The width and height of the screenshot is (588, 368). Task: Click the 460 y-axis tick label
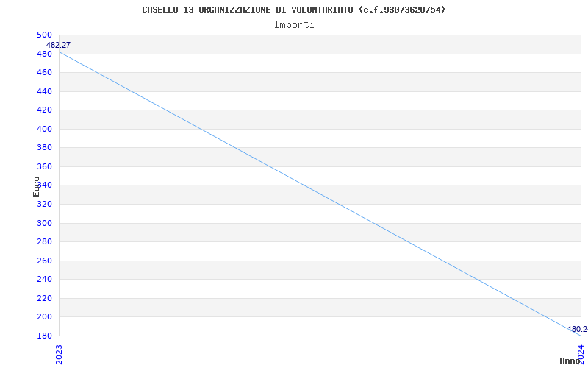click(x=44, y=72)
